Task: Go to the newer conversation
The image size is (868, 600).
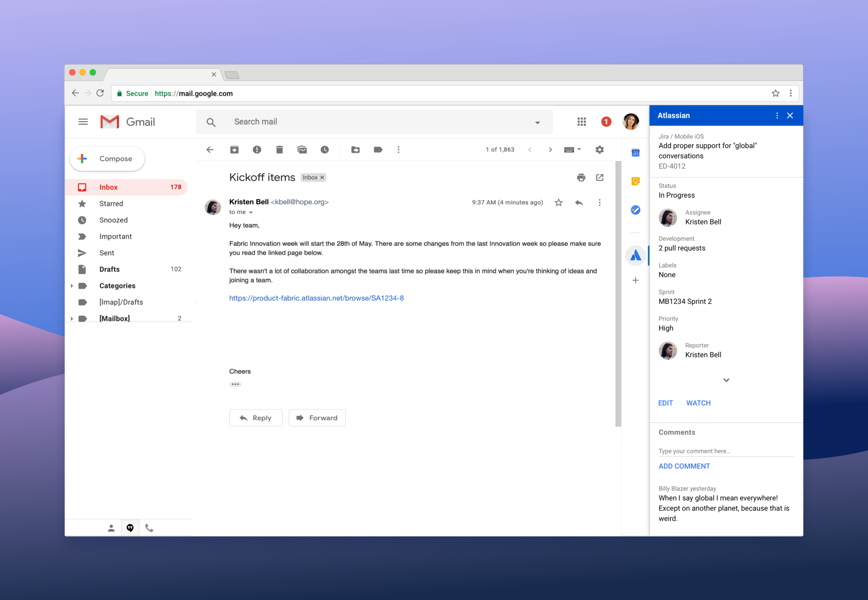Action: tap(530, 150)
